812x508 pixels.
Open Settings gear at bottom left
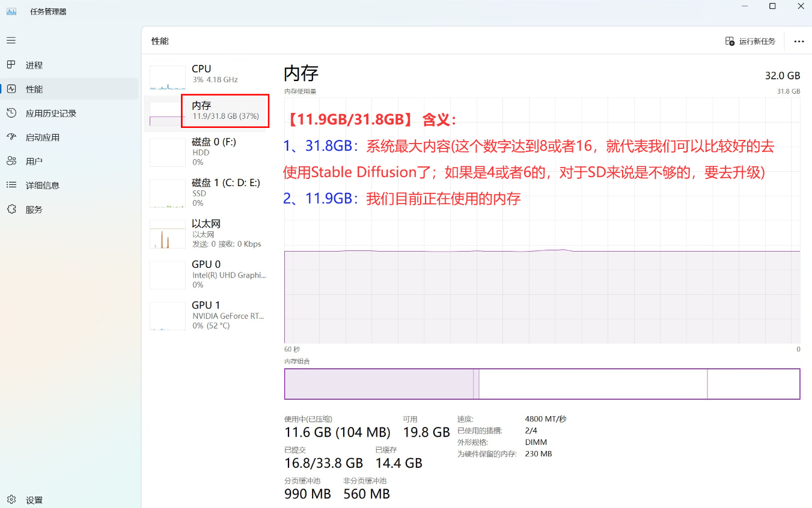click(x=11, y=500)
